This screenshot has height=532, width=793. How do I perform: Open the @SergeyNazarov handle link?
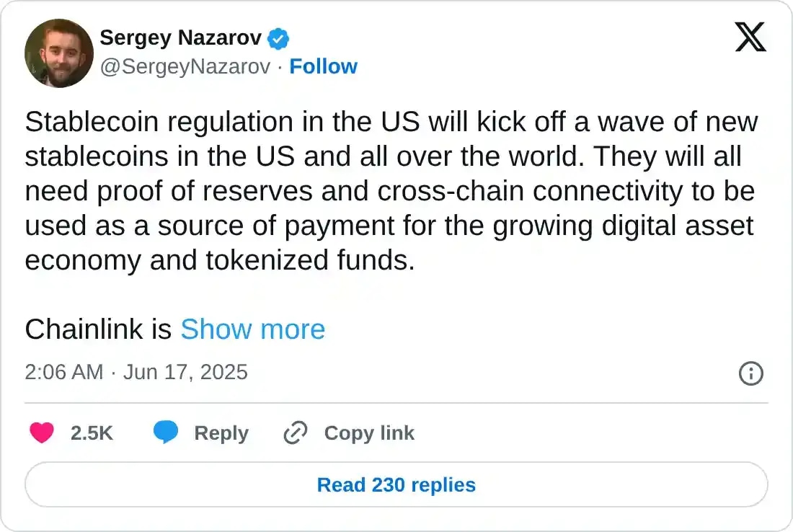coord(185,66)
